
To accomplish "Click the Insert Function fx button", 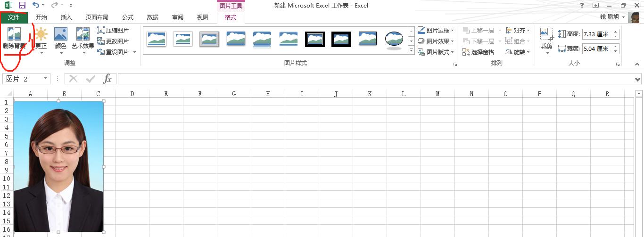I will (107, 79).
